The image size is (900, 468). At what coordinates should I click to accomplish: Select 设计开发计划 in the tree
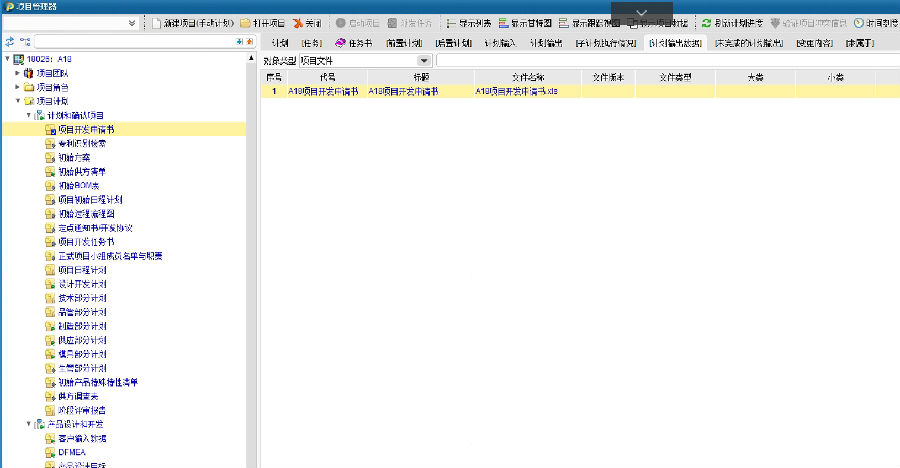coord(82,284)
